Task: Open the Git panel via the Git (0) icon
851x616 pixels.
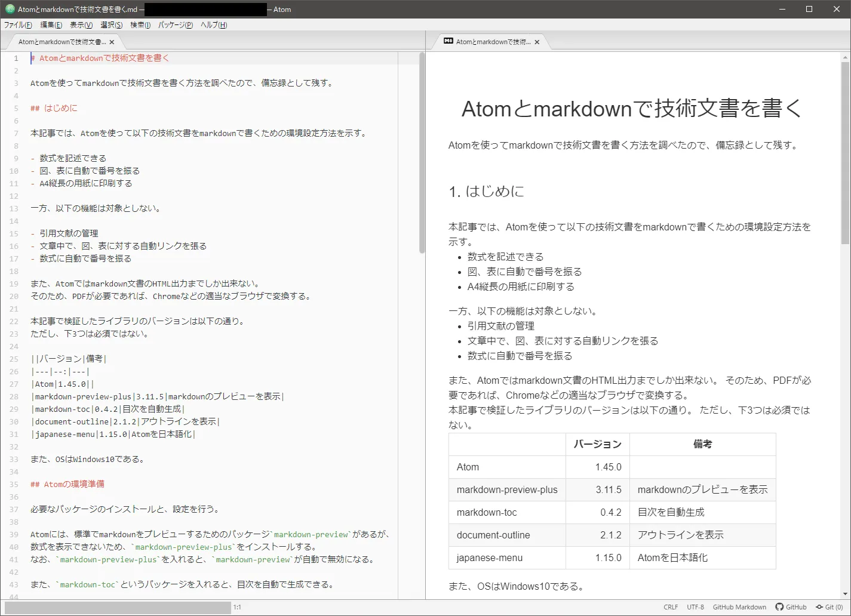Action: (830, 606)
